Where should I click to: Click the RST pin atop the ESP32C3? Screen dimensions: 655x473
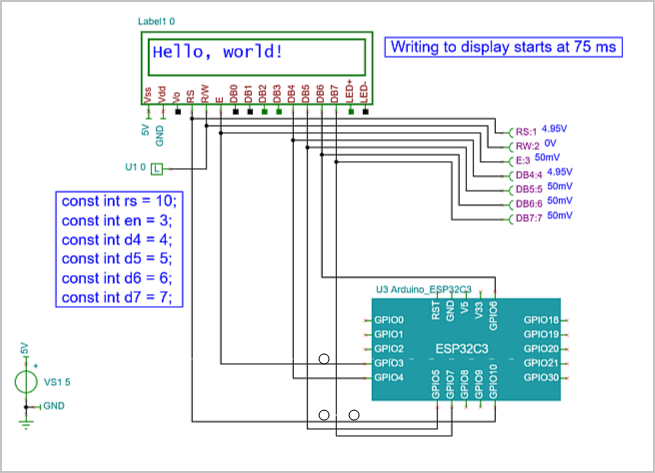pyautogui.click(x=436, y=311)
